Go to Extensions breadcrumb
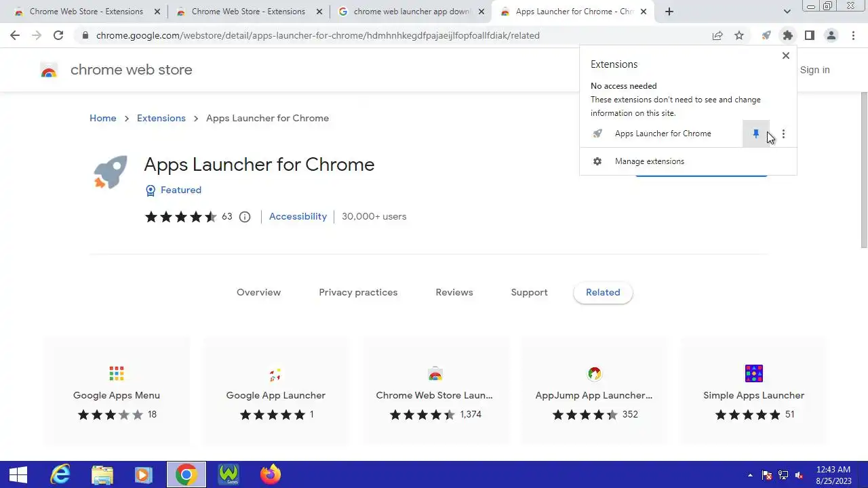Viewport: 868px width, 488px height. point(161,118)
